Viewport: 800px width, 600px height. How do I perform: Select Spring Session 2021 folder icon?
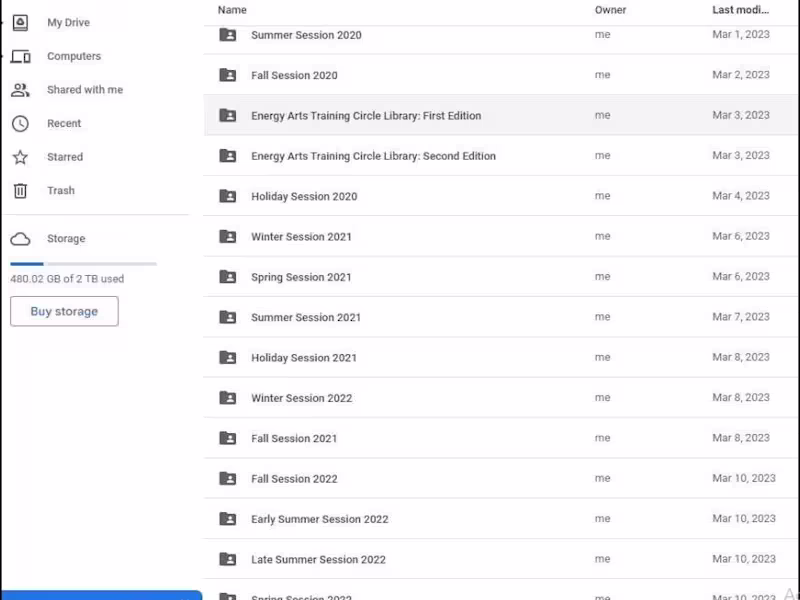[x=228, y=277]
